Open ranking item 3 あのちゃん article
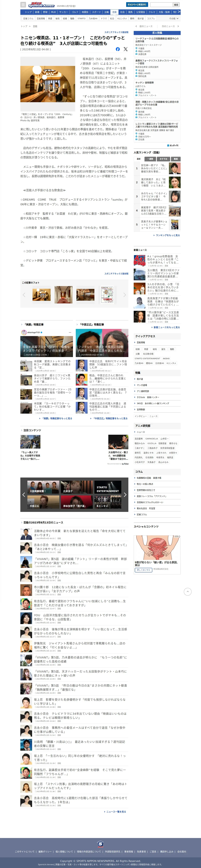The image size is (201, 868). tap(157, 196)
